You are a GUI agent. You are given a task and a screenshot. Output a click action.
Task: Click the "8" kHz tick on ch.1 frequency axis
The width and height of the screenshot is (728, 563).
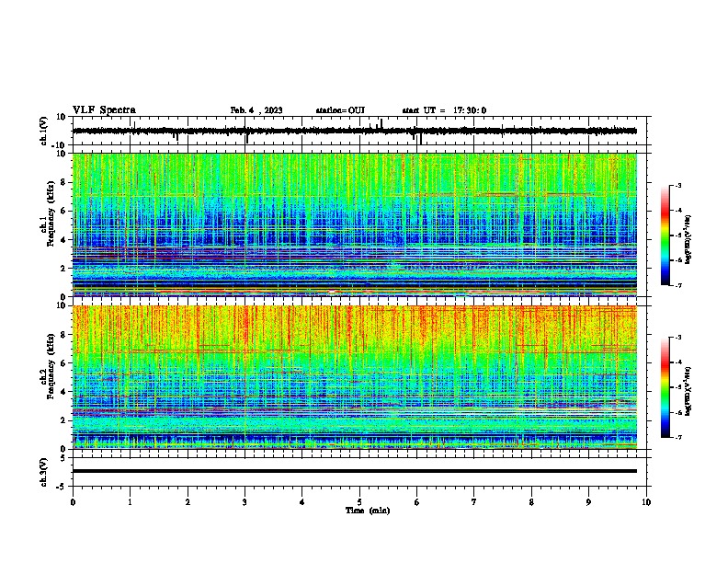point(63,182)
